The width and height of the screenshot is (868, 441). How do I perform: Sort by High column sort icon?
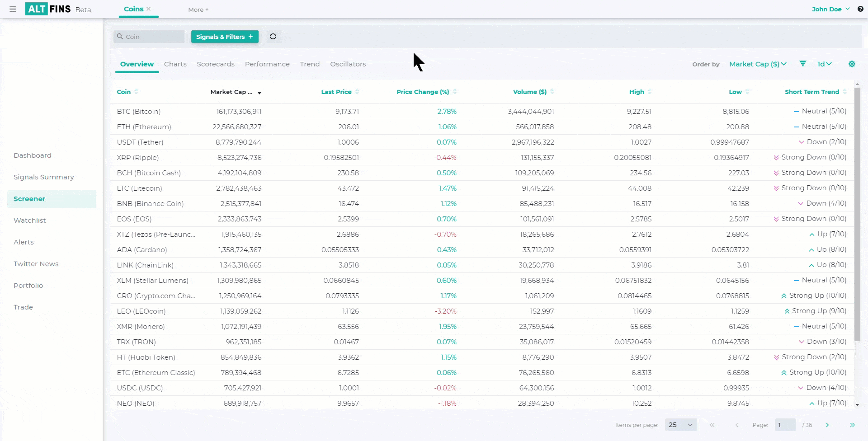[650, 92]
